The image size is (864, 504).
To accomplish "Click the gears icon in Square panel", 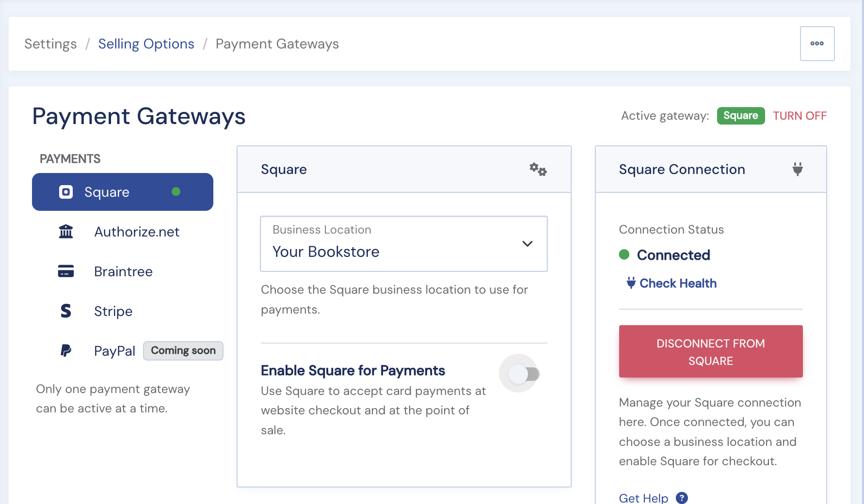I will tap(538, 170).
